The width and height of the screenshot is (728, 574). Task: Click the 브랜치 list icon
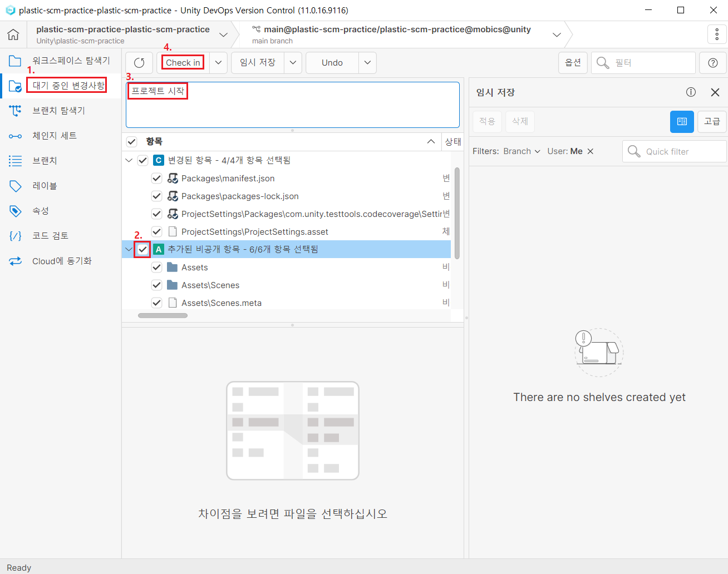(15, 161)
